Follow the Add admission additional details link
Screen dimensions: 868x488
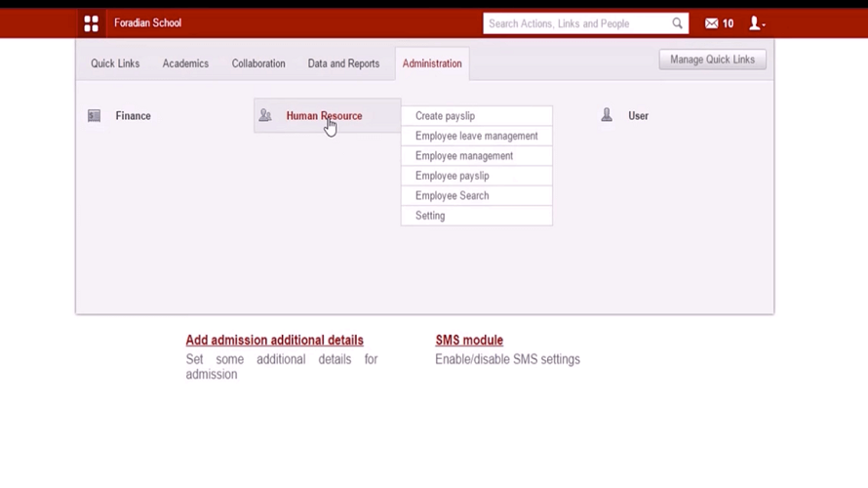(274, 341)
